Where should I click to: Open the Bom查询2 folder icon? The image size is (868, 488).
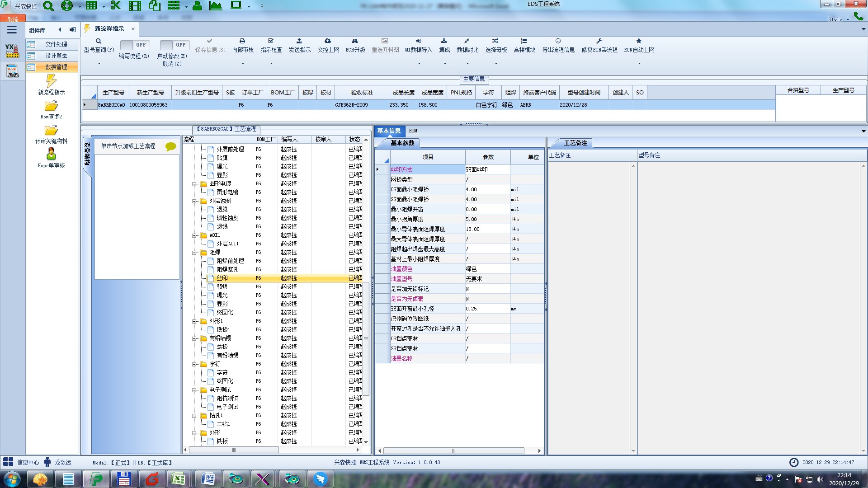[x=51, y=106]
